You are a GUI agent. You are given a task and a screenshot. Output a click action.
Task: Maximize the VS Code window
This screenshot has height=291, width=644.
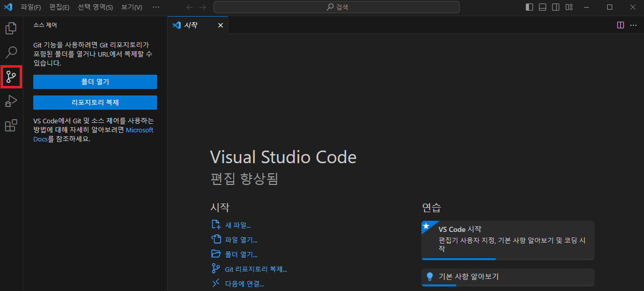click(609, 7)
